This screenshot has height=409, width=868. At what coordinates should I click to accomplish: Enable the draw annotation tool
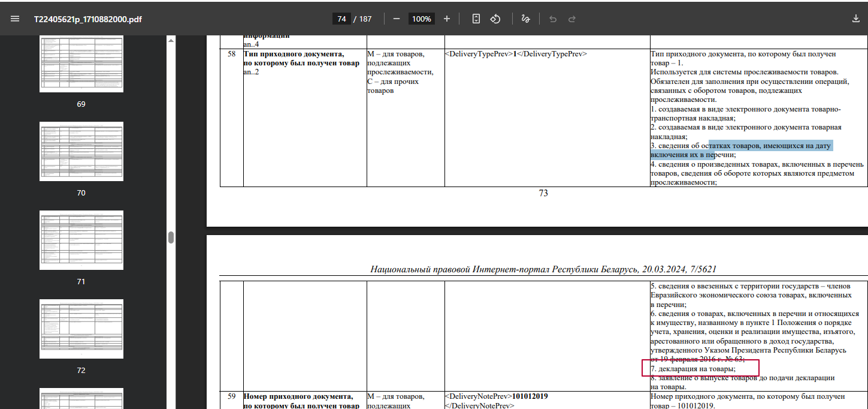(x=525, y=19)
